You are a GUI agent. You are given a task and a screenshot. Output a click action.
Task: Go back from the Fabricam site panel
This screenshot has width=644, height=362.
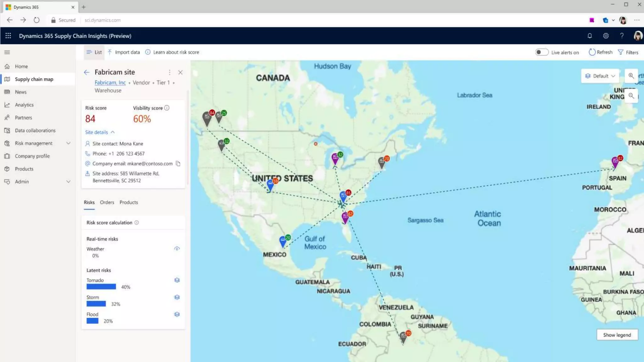pos(87,72)
